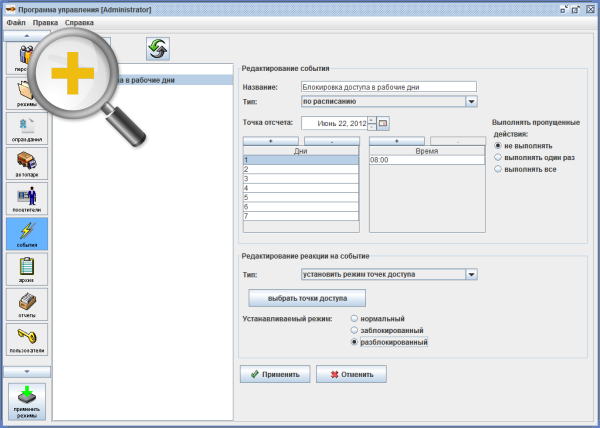Expand the reaction type 'установить режим точек доступа' dropdown
This screenshot has width=600, height=428.
click(472, 273)
